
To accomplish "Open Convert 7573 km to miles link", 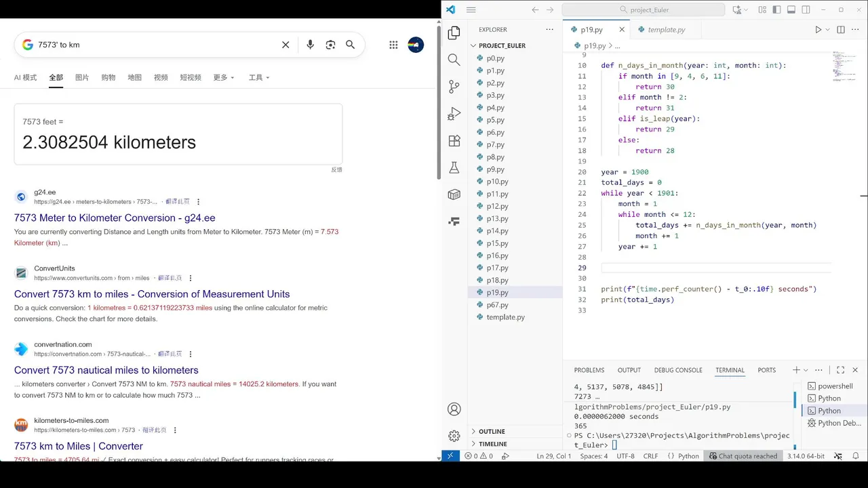I will 152,294.
